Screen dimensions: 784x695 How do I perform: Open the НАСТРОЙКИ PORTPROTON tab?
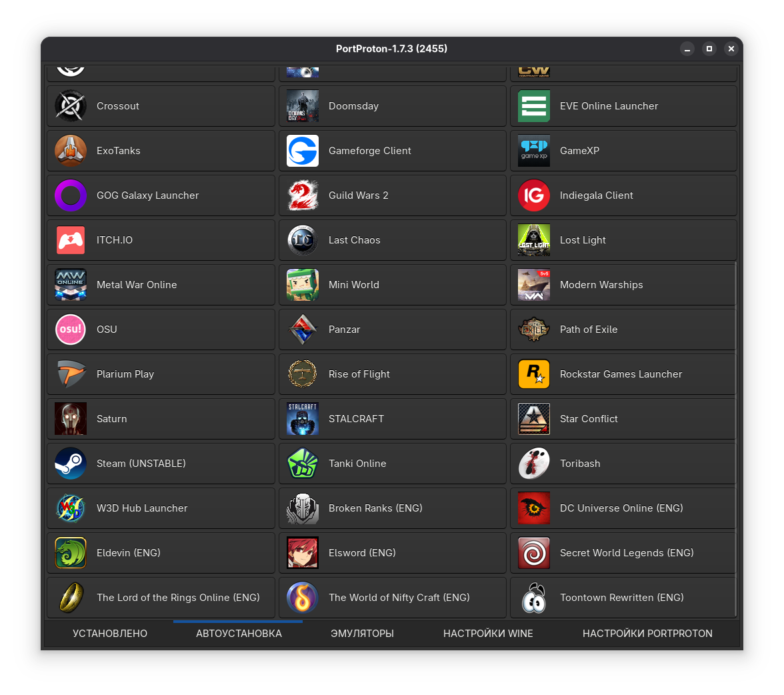click(647, 634)
